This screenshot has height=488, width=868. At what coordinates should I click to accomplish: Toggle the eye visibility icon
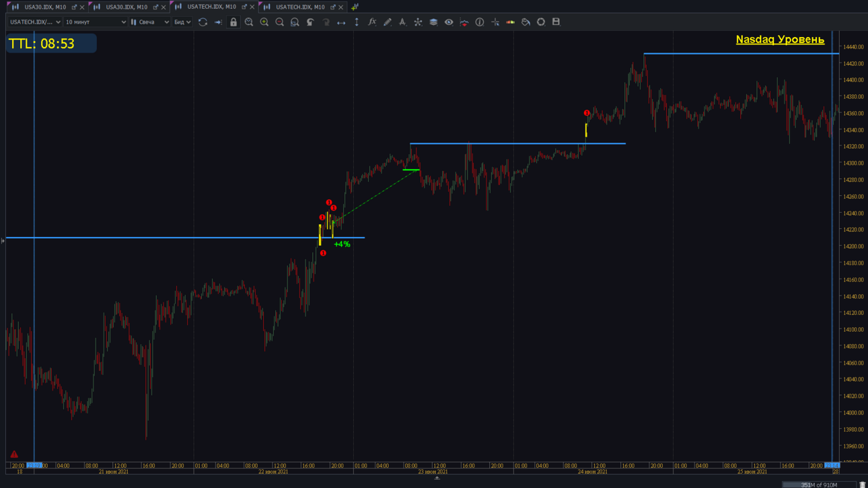coord(449,22)
